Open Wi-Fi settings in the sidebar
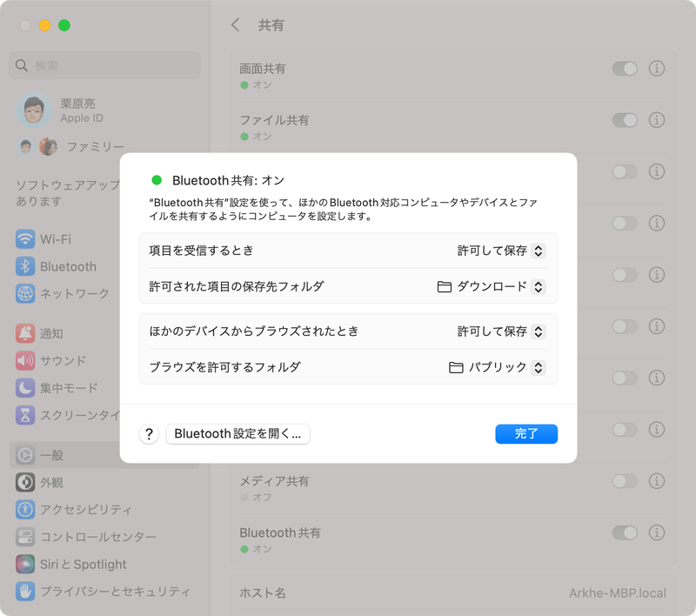 coord(57,238)
